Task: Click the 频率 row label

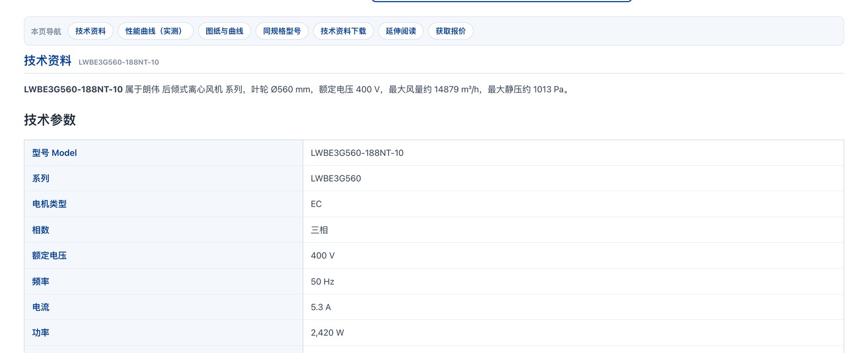Action: 41,281
